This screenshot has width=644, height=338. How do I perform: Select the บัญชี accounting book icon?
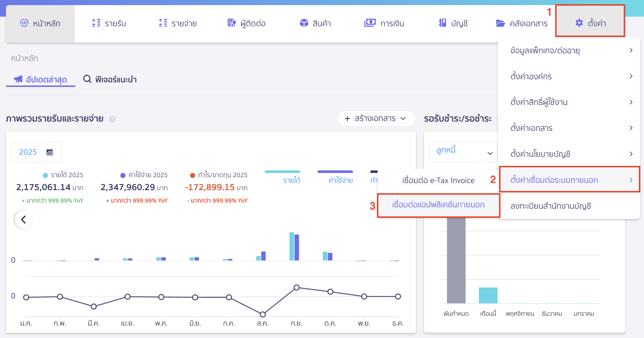click(x=442, y=23)
